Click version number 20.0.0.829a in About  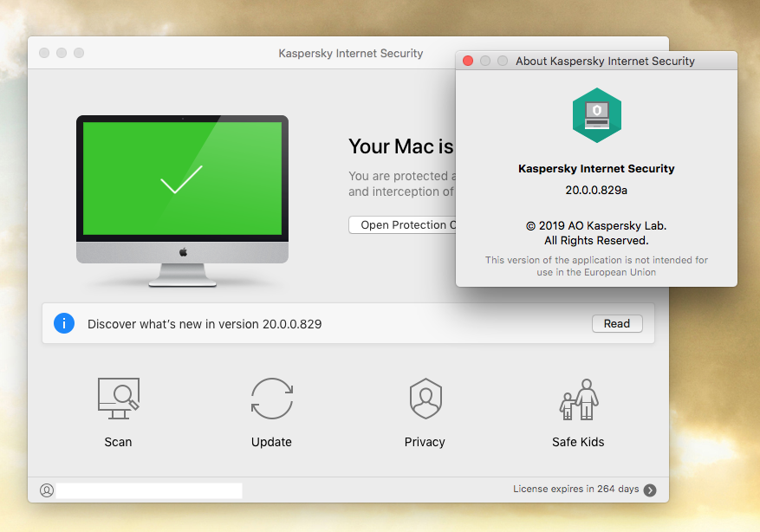pos(596,190)
